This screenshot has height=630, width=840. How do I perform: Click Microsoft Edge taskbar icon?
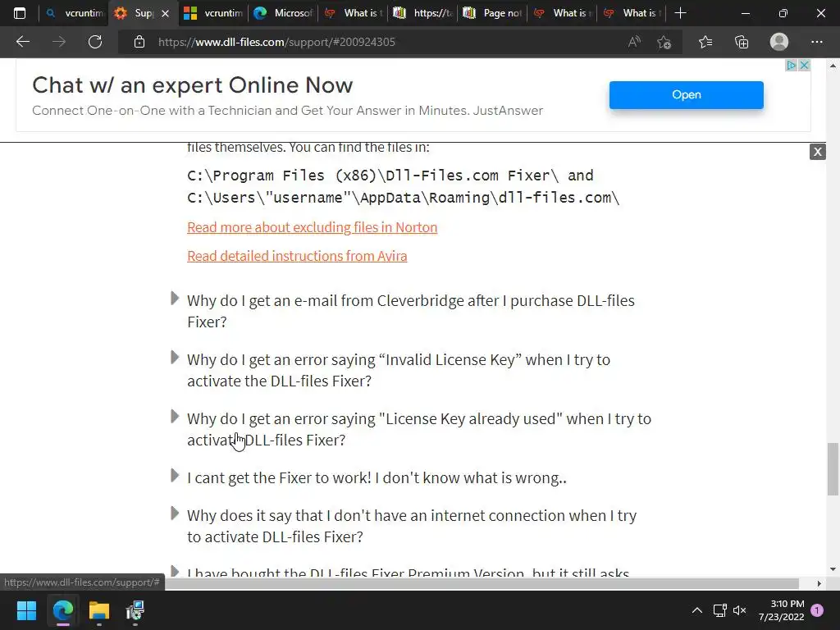[62, 610]
